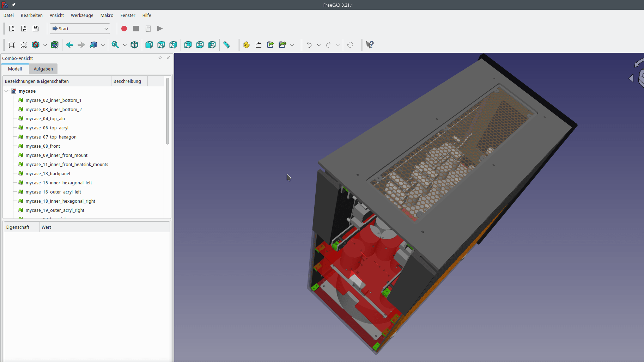This screenshot has height=362, width=644.
Task: Activate the measure distance tool
Action: click(x=226, y=45)
